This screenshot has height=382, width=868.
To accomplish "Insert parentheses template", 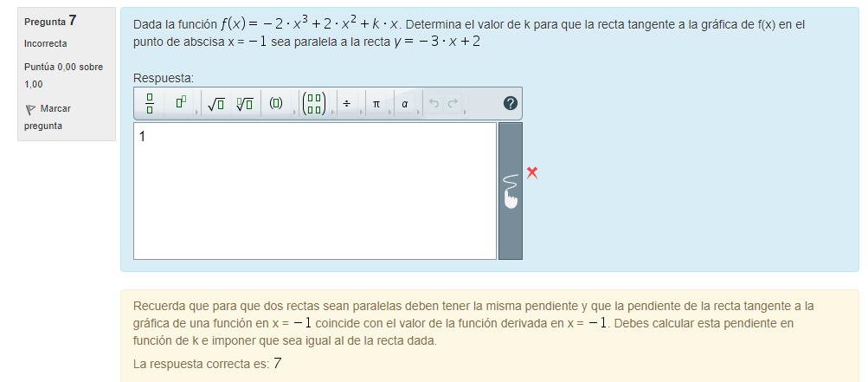I will [x=276, y=104].
